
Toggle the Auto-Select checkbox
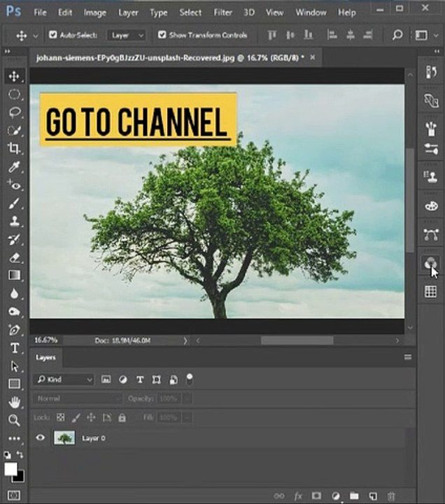tap(52, 35)
